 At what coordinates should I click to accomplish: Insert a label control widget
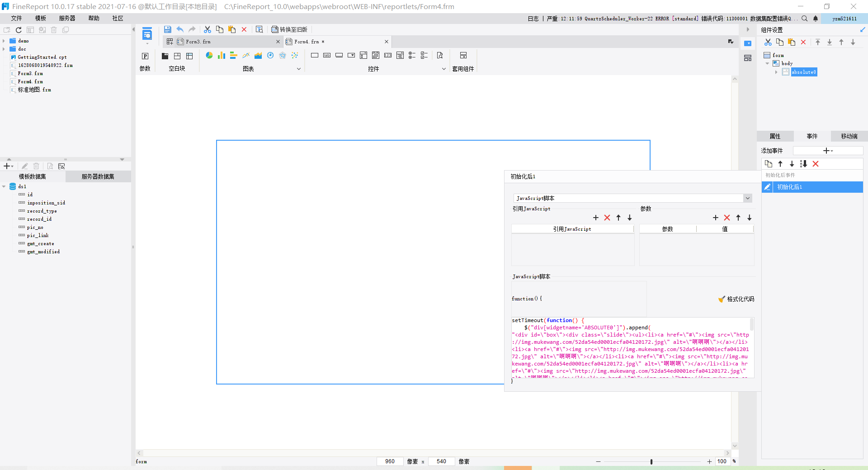tap(327, 55)
